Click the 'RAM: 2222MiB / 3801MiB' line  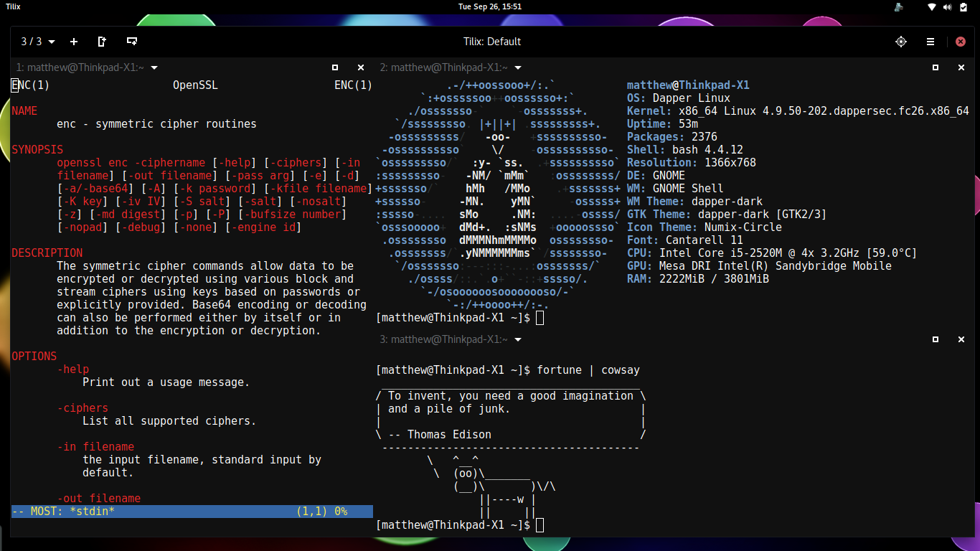pyautogui.click(x=698, y=279)
